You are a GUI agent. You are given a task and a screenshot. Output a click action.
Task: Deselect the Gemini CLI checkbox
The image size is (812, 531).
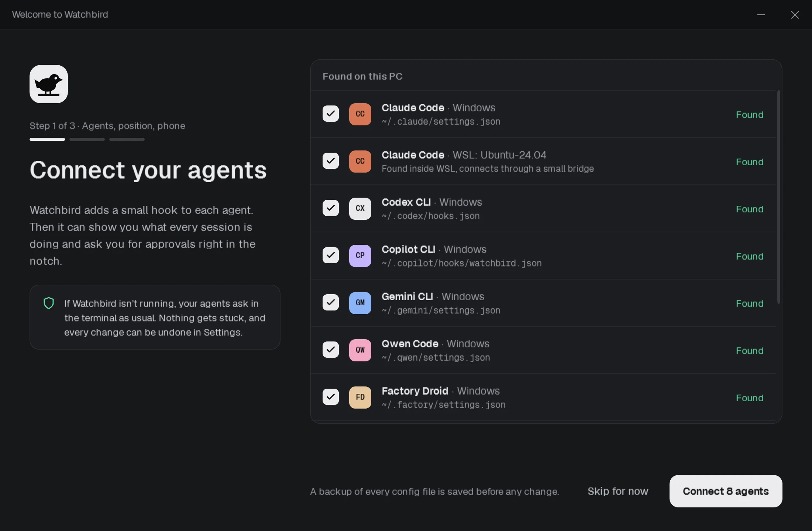[331, 302]
